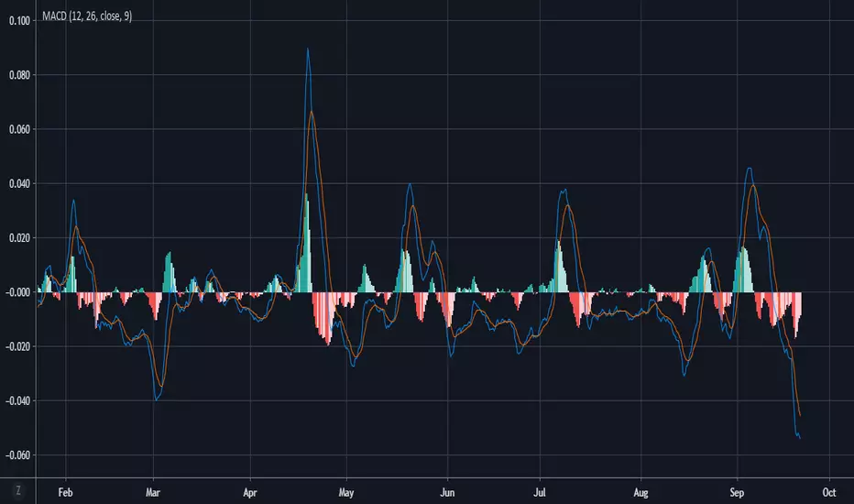Click the 0.080 axis label
Screen dimensions: 854x504
(19, 75)
